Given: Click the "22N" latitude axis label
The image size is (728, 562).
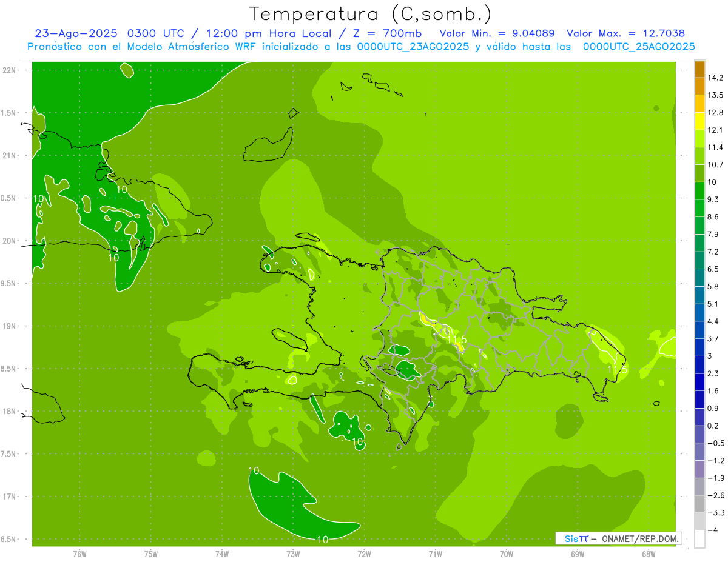Looking at the screenshot, I should coord(10,70).
